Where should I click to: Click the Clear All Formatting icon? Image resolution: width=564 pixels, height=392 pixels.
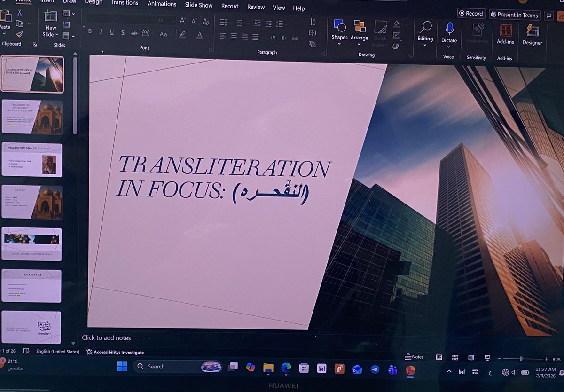(206, 22)
